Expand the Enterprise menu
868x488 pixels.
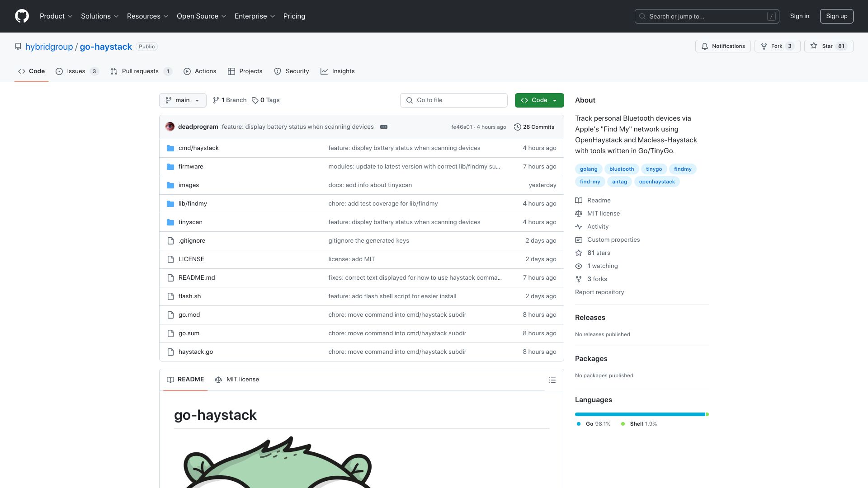click(255, 16)
